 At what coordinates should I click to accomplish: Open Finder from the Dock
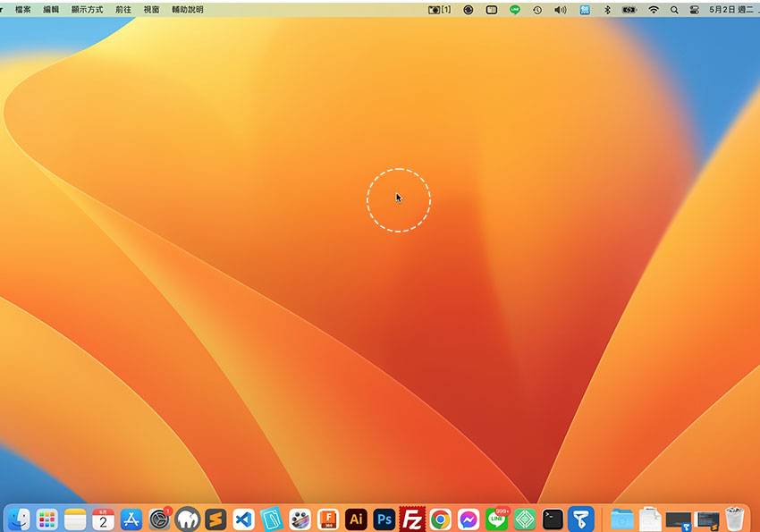pos(20,519)
